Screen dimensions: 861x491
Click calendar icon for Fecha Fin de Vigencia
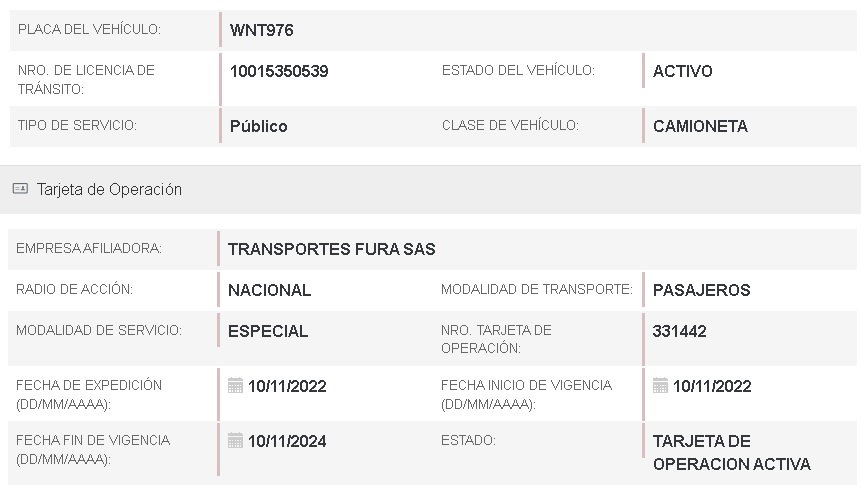tap(236, 441)
